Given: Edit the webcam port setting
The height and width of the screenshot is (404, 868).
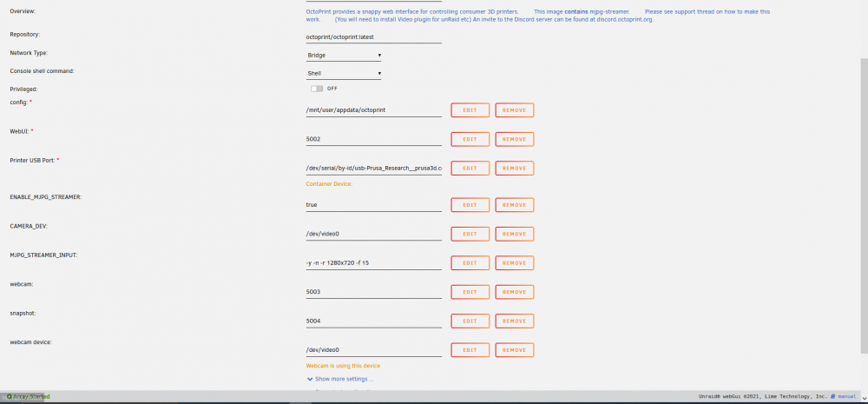Looking at the screenshot, I should pos(470,292).
